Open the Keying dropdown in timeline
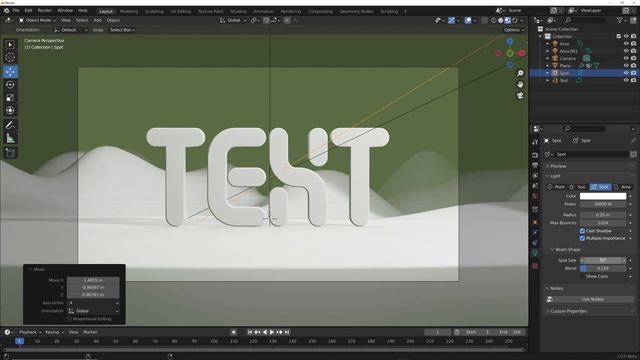Screen dimensions: 640x360 (x=54, y=332)
